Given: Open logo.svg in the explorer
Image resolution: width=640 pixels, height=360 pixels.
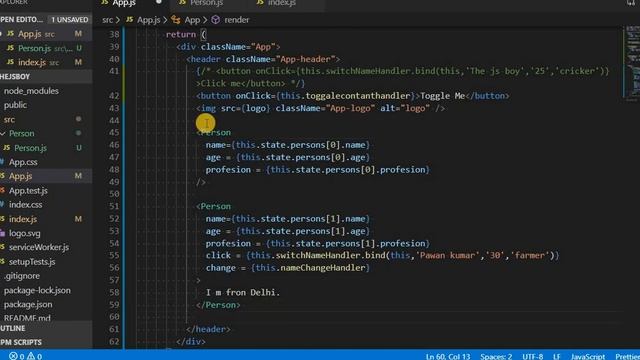Looking at the screenshot, I should (24, 233).
